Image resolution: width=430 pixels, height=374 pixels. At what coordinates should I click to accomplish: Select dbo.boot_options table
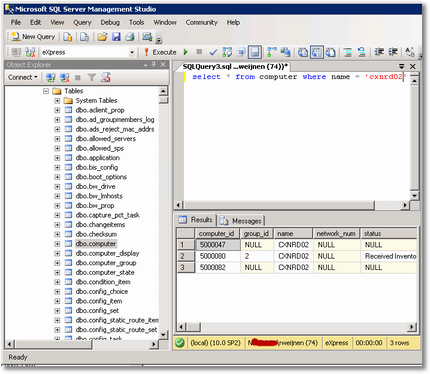[x=101, y=177]
